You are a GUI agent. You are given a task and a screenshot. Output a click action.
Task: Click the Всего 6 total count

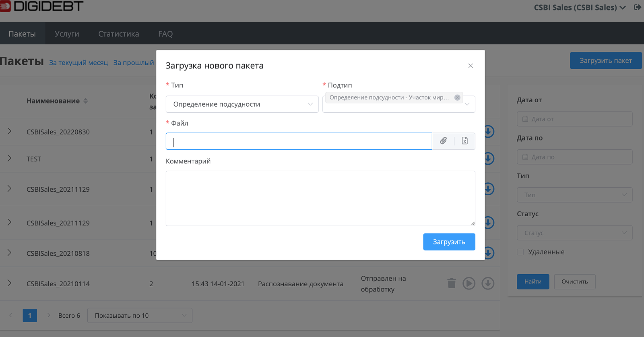coord(69,316)
